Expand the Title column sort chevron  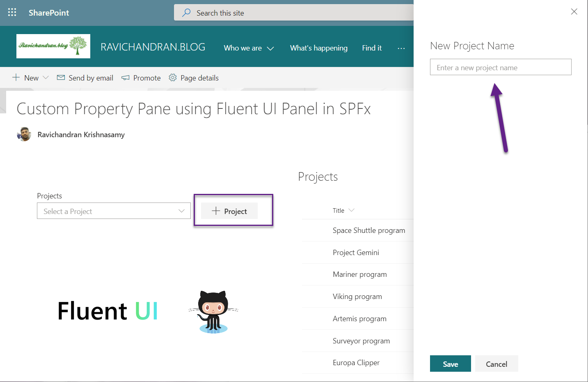[351, 210]
